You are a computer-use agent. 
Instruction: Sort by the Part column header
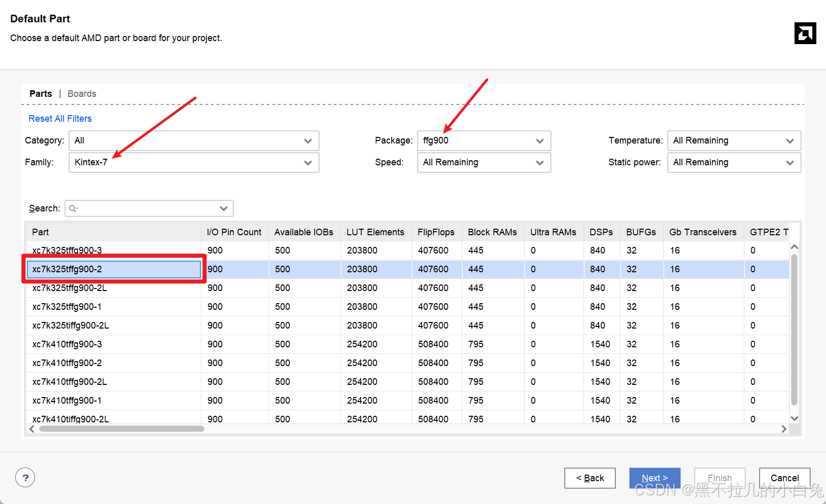click(x=114, y=232)
